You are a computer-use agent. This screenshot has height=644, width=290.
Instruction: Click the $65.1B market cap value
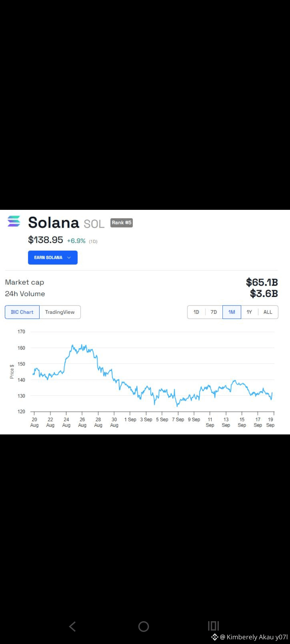click(262, 282)
